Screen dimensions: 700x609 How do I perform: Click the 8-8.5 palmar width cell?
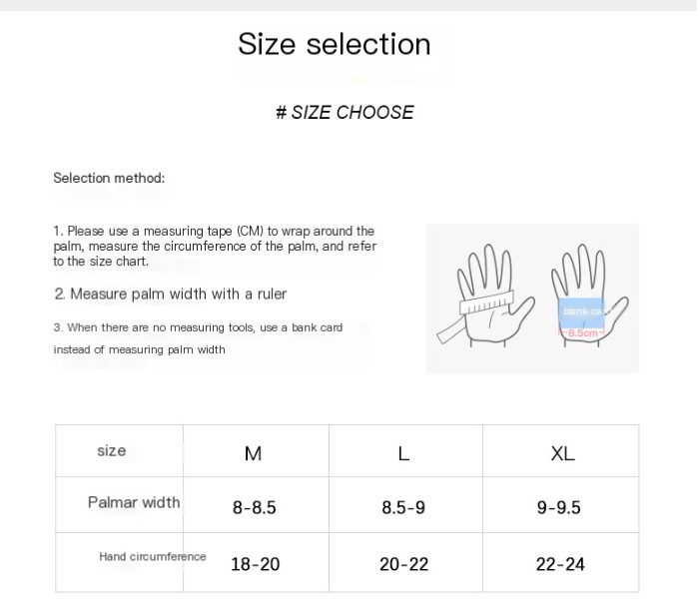pos(254,507)
